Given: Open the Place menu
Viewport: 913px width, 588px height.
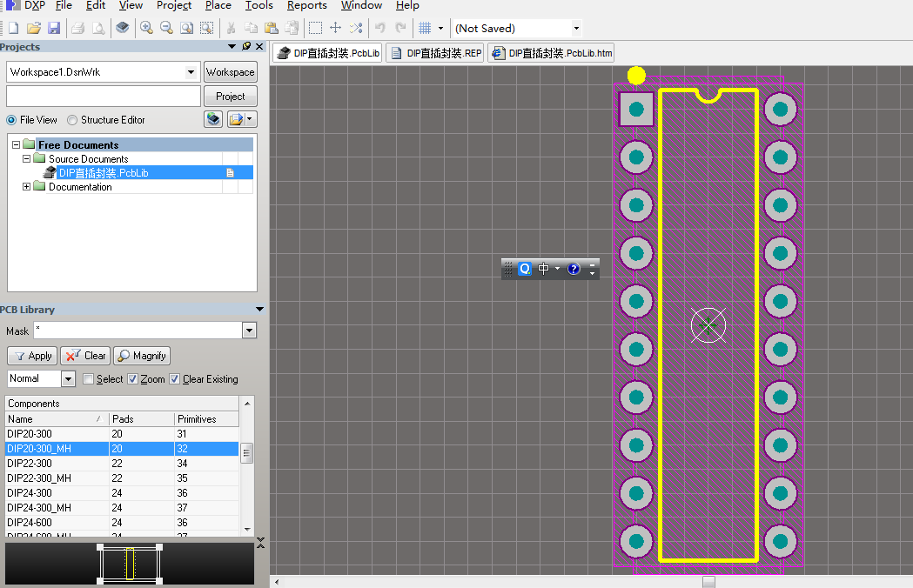Looking at the screenshot, I should point(218,5).
